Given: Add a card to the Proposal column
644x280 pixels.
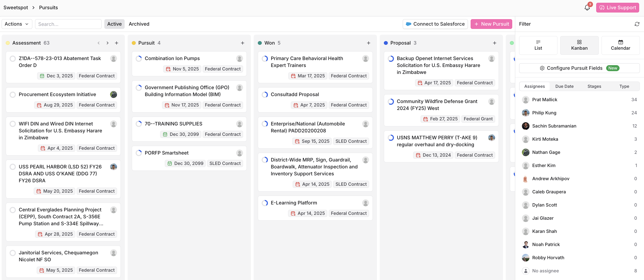Looking at the screenshot, I should (x=494, y=43).
